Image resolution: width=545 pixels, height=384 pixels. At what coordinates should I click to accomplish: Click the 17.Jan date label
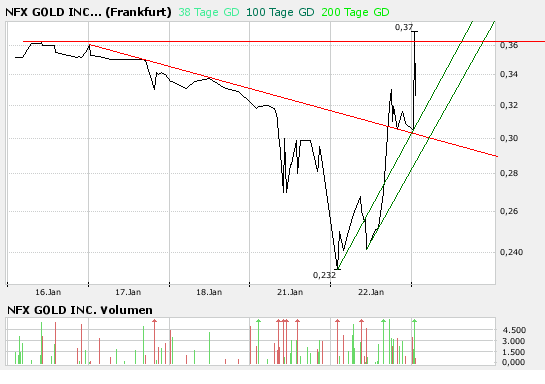coord(128,292)
